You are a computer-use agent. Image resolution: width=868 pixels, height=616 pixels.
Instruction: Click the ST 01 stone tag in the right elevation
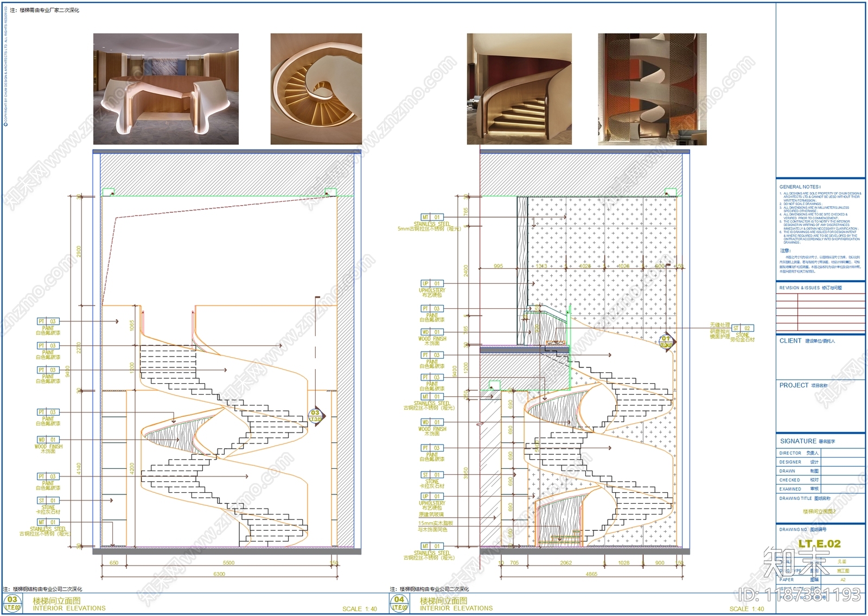pos(432,475)
